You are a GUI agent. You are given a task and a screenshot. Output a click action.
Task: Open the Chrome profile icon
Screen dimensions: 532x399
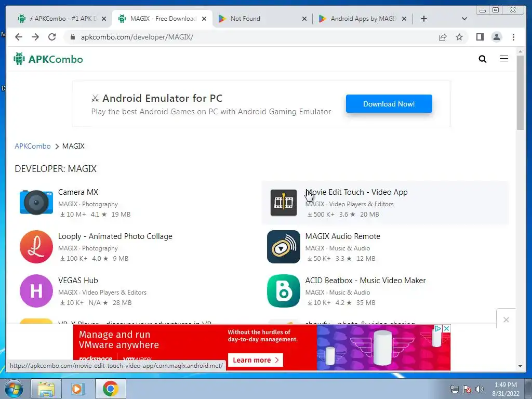click(x=497, y=37)
